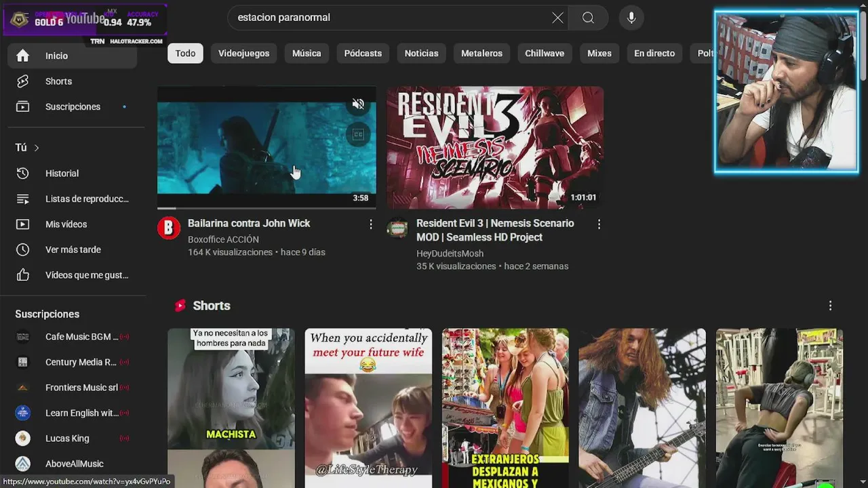Open Cafe Music BGM subscription

73,337
